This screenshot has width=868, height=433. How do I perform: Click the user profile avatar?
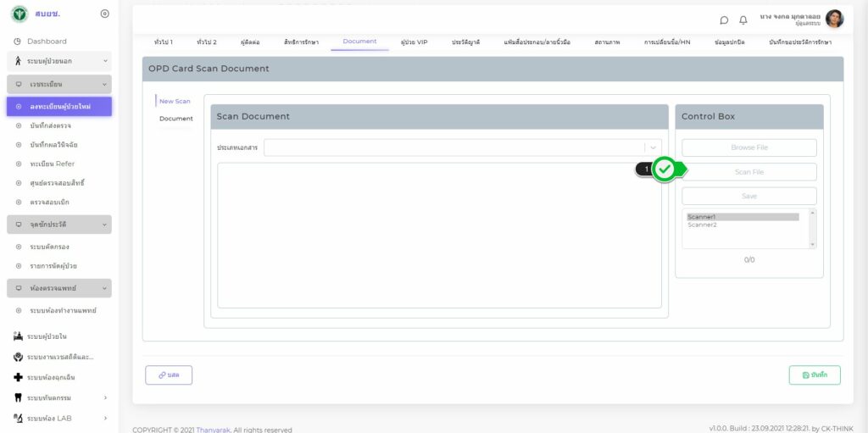(834, 19)
